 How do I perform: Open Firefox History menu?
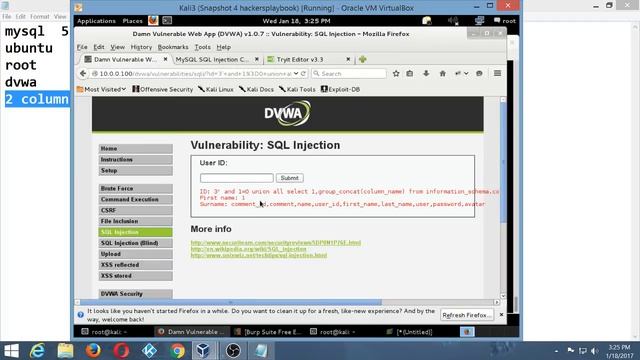click(x=141, y=47)
